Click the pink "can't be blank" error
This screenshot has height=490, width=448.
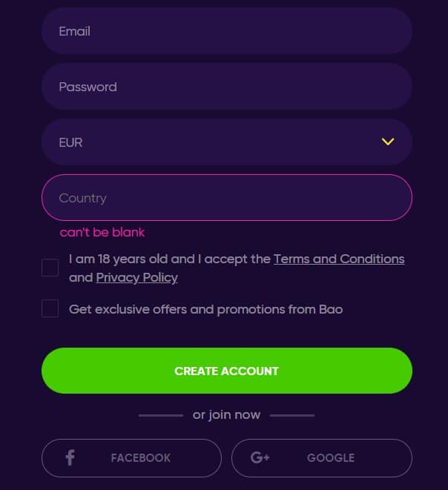coord(102,232)
